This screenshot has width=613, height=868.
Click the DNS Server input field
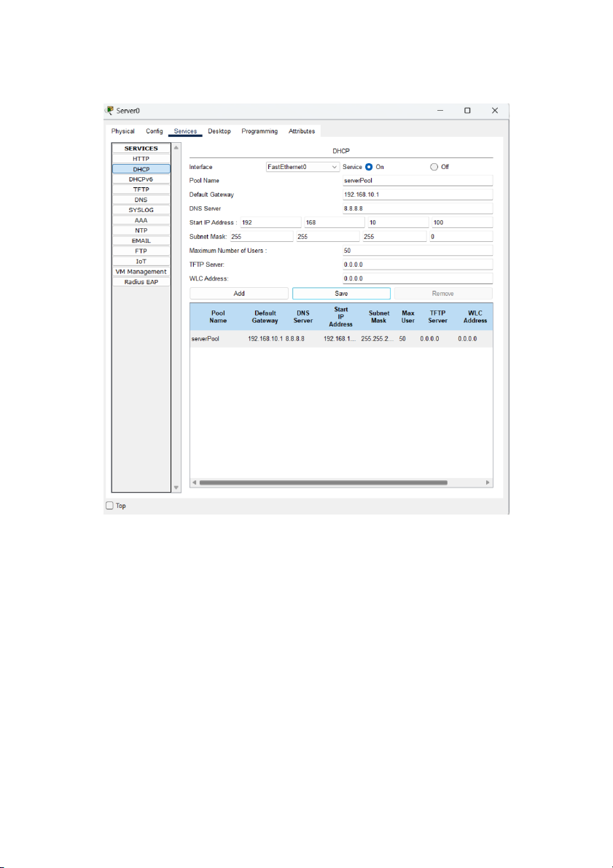(x=418, y=208)
